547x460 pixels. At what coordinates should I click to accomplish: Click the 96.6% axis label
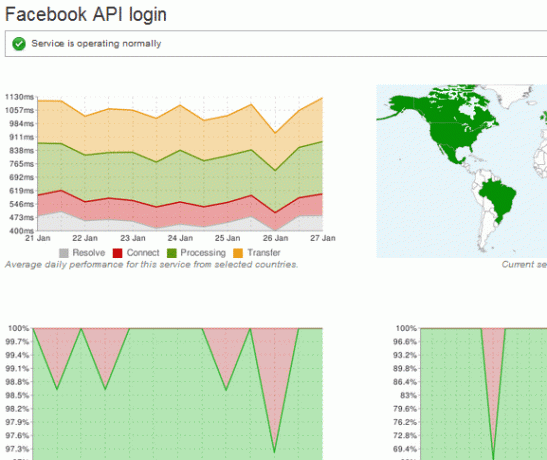(405, 342)
